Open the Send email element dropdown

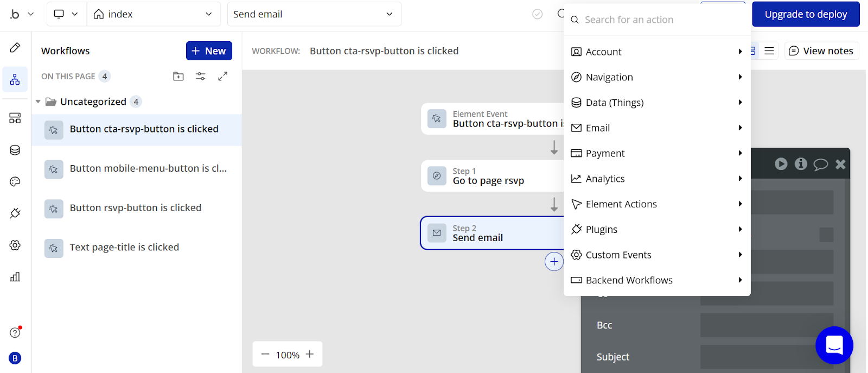point(314,14)
